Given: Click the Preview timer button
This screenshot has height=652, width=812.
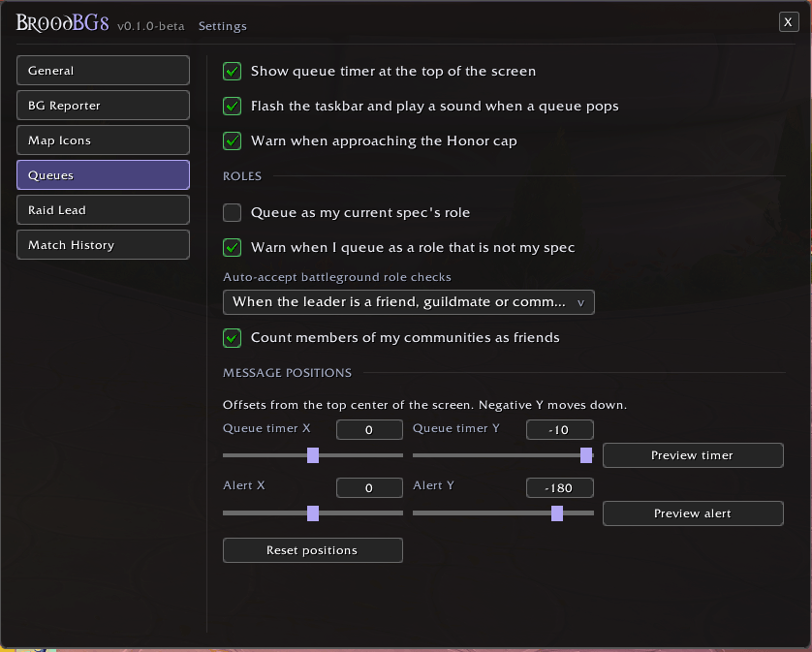Looking at the screenshot, I should pyautogui.click(x=693, y=455).
